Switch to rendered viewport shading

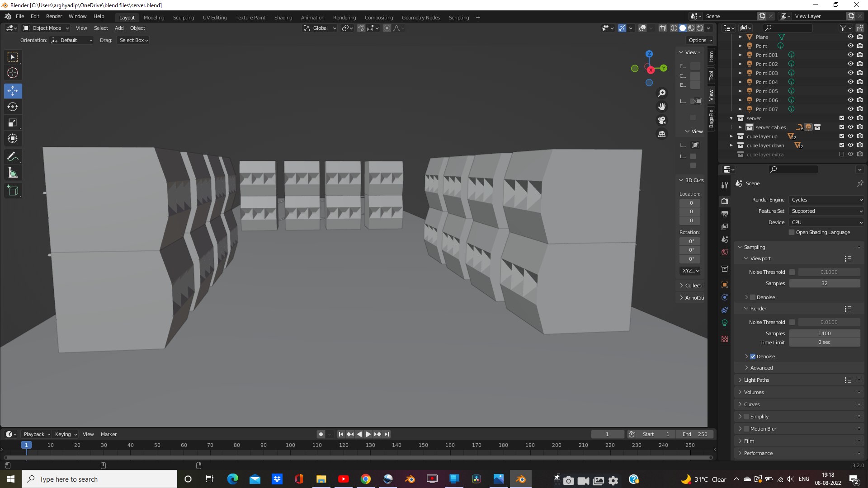[x=700, y=28]
